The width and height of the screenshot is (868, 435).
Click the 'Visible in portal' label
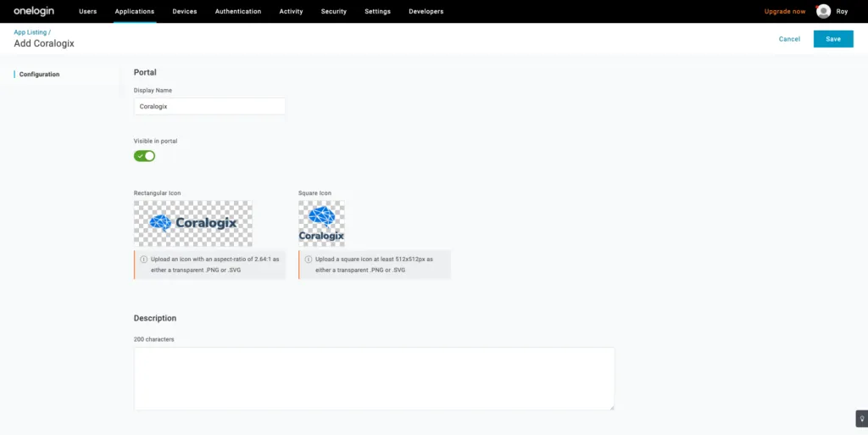pyautogui.click(x=156, y=141)
